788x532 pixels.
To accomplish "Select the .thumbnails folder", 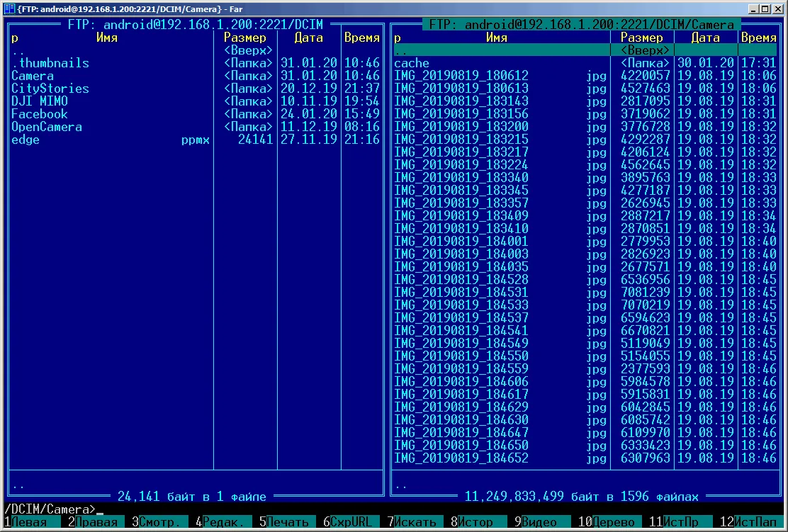I will 50,63.
